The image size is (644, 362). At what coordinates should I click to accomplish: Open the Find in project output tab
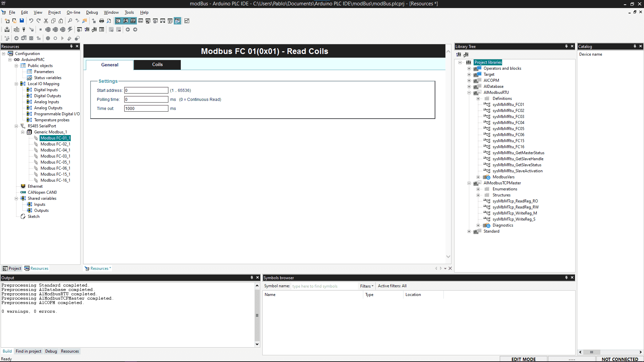29,351
